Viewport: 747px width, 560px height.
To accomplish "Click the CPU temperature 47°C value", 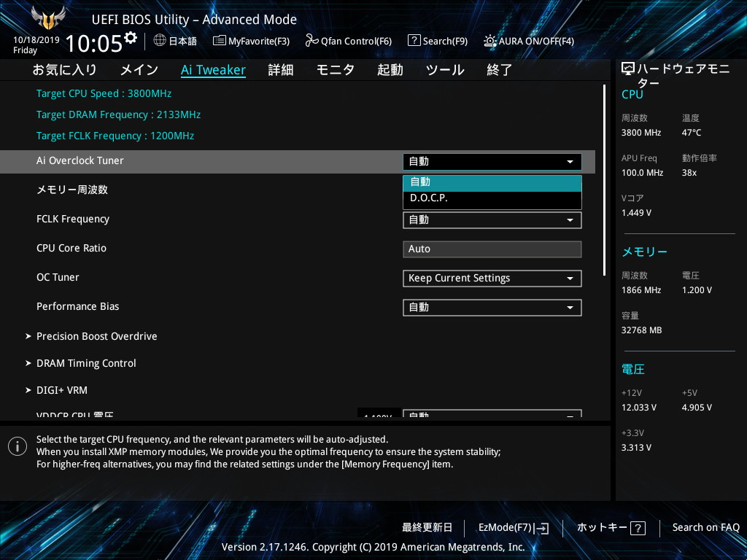I will pos(692,133).
